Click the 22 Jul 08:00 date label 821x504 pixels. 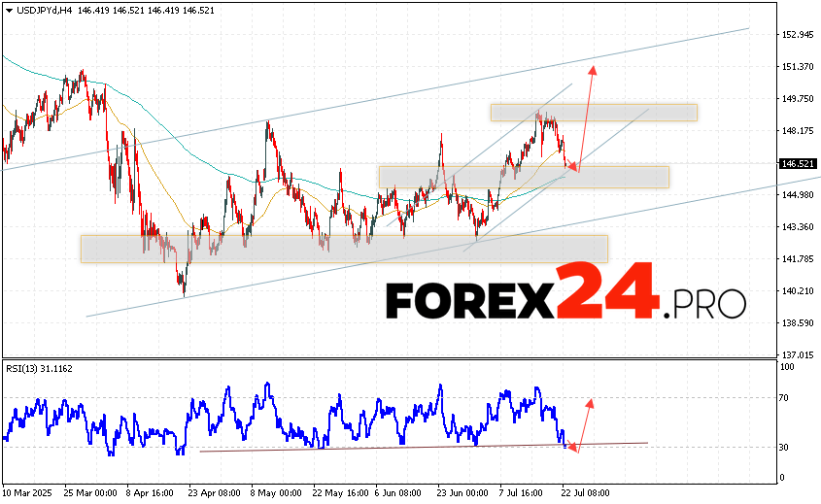(x=585, y=493)
